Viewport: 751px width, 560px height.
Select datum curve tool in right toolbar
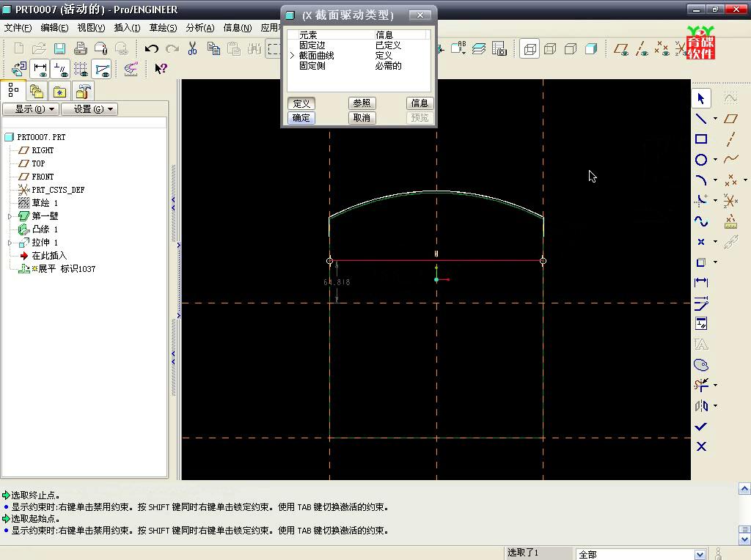[x=731, y=160]
